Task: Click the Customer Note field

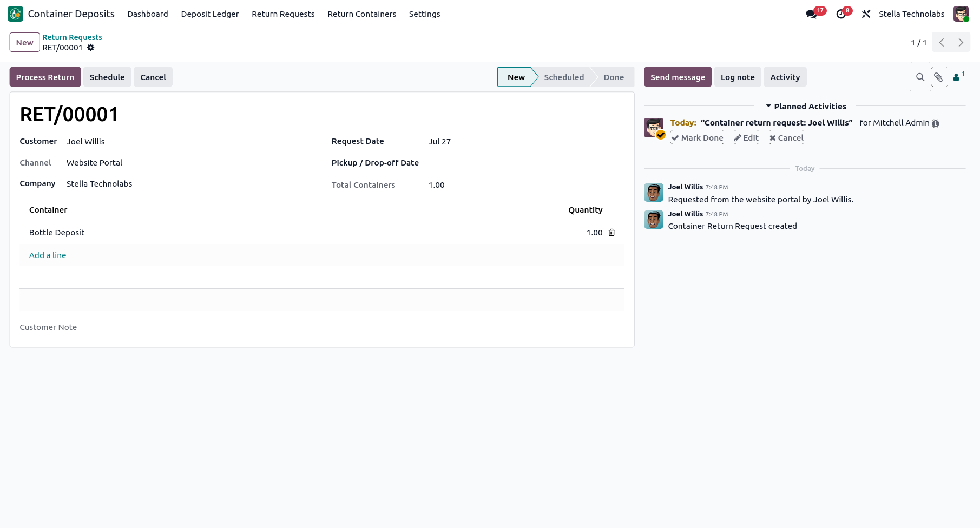Action: point(322,327)
